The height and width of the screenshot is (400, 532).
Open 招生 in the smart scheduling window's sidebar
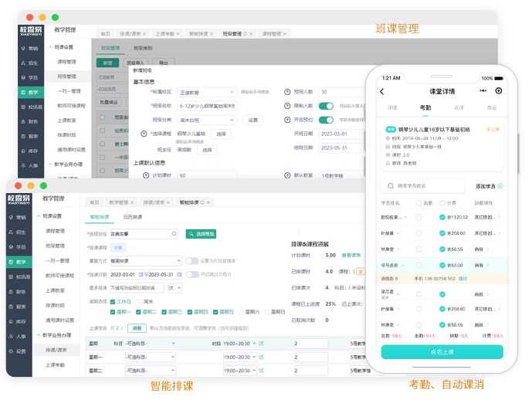[x=19, y=232]
